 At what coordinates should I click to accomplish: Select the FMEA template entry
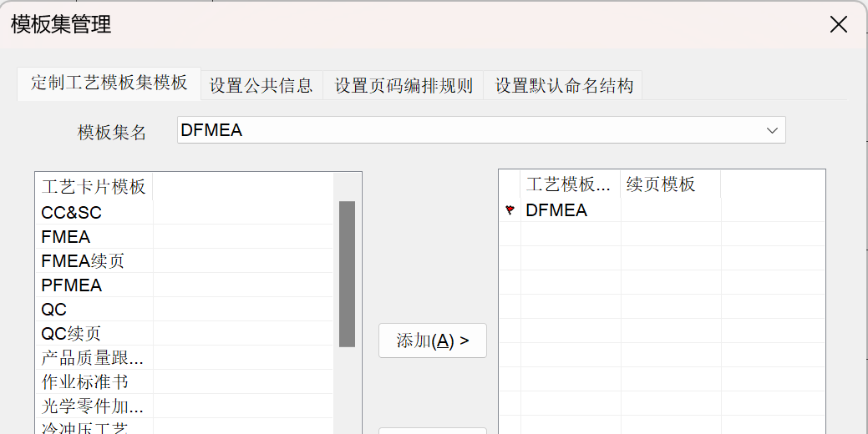click(185, 237)
